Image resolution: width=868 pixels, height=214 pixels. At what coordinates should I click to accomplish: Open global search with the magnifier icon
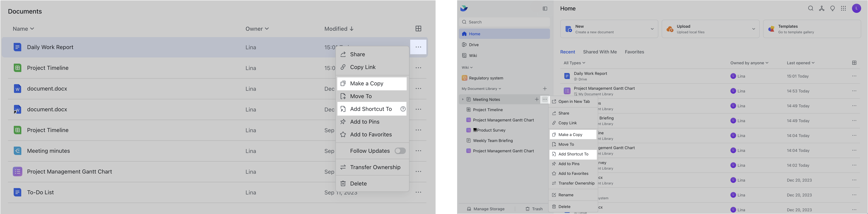pos(811,8)
